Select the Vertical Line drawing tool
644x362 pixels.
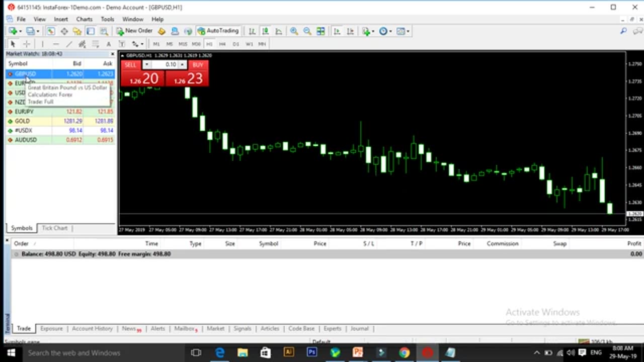[x=43, y=44]
